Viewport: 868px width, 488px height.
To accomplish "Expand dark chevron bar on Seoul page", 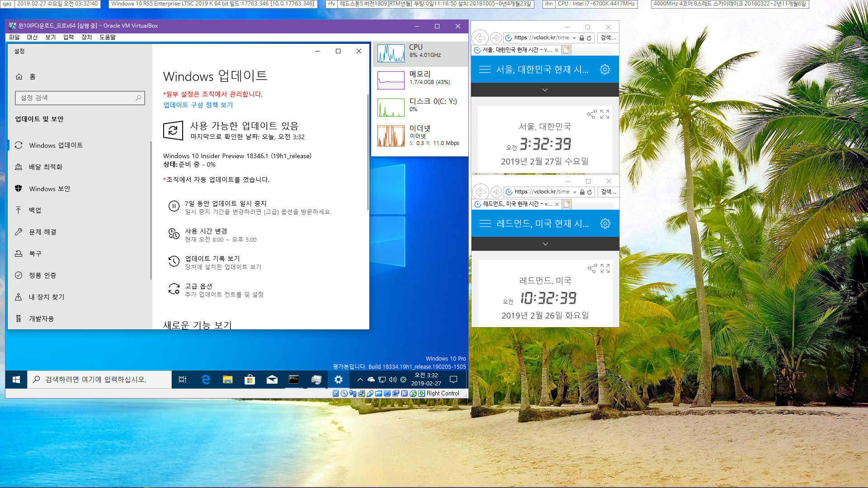I will point(545,90).
